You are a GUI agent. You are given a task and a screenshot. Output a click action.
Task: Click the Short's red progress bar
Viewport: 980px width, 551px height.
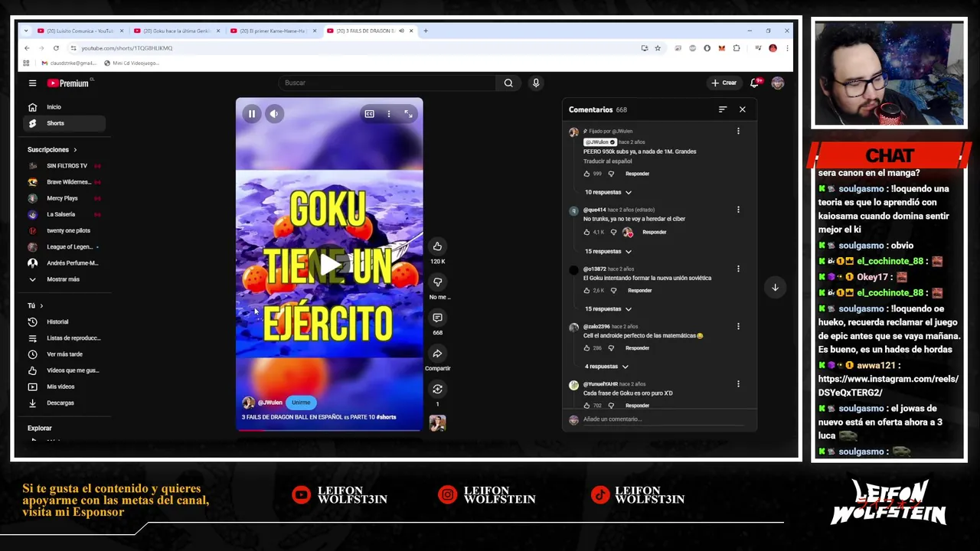tap(329, 430)
